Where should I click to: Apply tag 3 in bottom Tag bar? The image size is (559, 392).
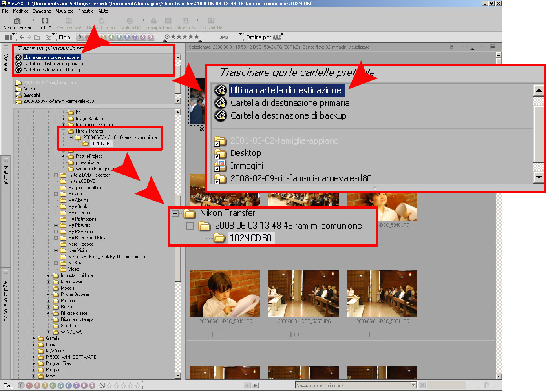click(x=45, y=385)
